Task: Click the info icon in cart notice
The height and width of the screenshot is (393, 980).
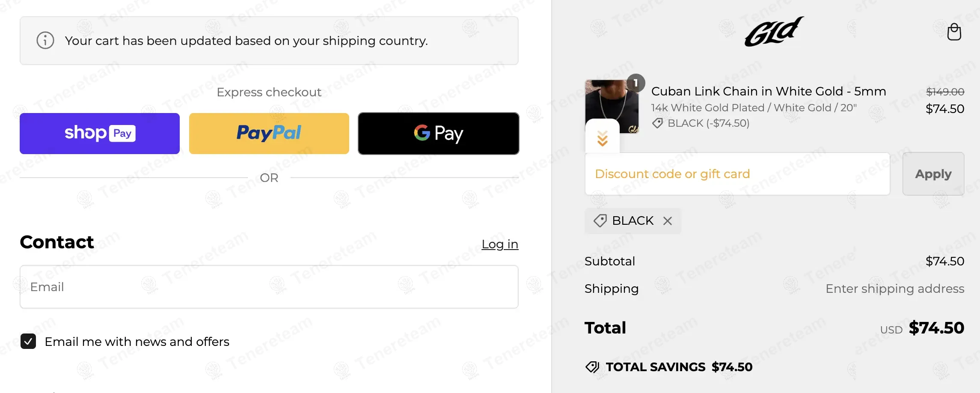Action: (x=45, y=41)
